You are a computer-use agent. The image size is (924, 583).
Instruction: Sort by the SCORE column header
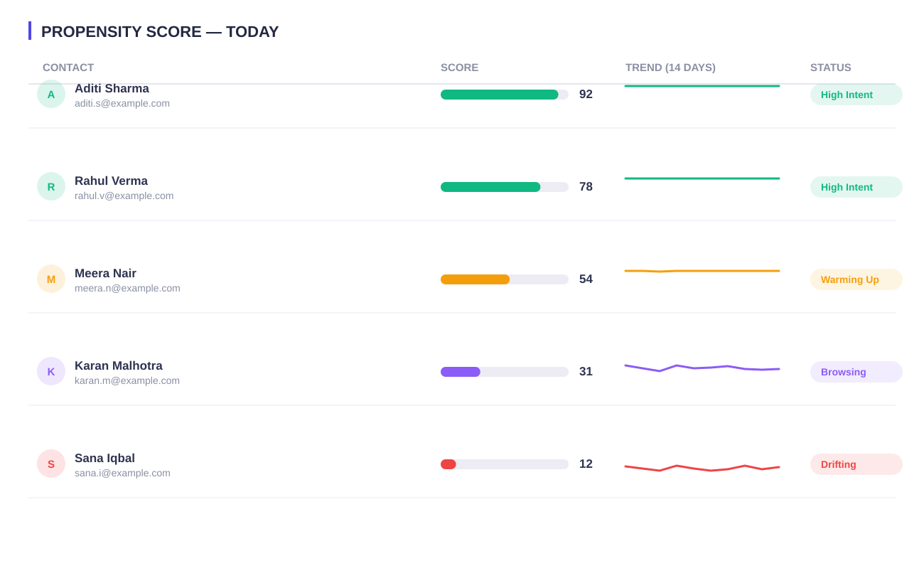(460, 68)
